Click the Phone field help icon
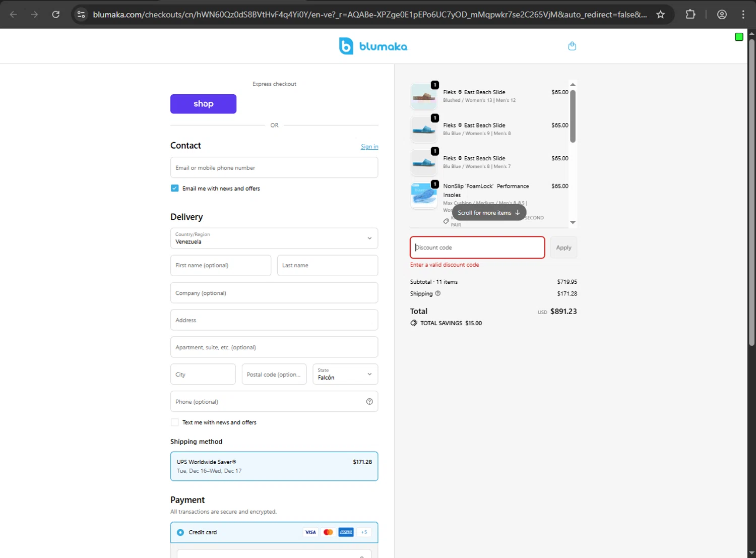 coord(369,402)
